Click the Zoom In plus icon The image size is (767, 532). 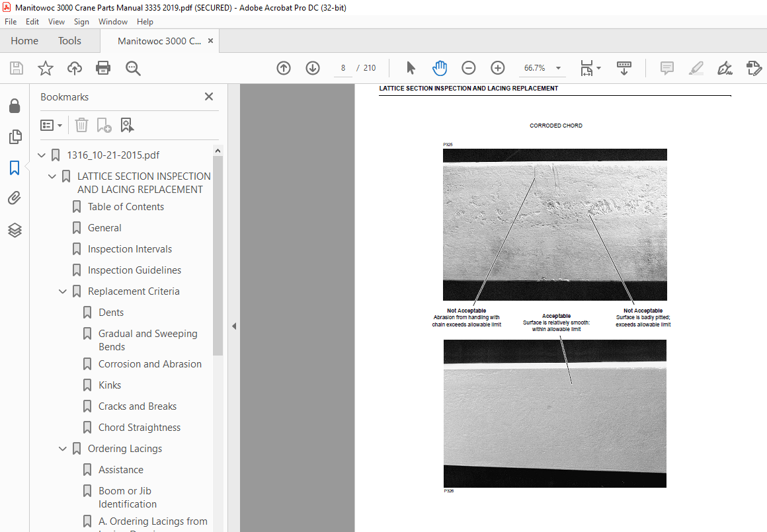[x=497, y=68]
